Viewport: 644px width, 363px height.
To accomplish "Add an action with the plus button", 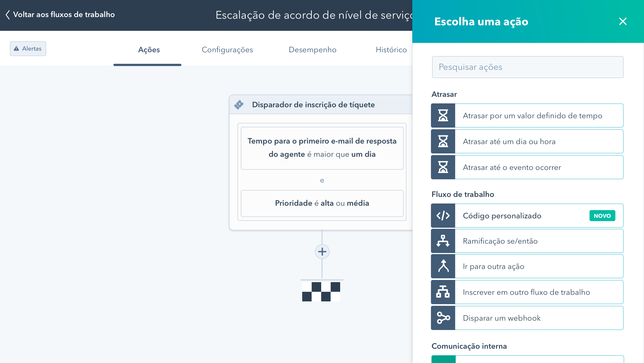I will (x=322, y=252).
